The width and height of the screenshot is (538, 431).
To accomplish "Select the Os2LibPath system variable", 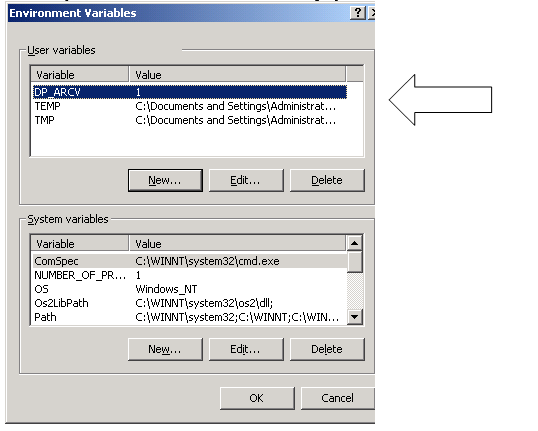I will [190, 303].
